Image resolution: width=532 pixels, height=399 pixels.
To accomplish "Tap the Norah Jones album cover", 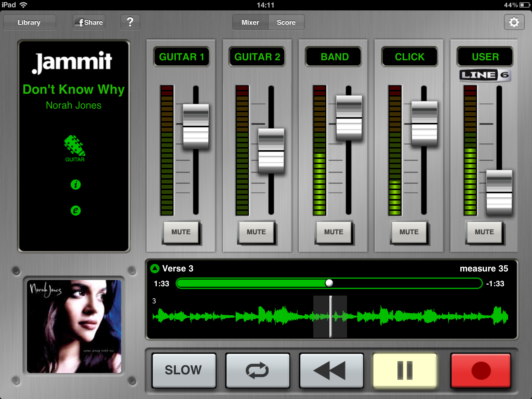I will coord(74,327).
